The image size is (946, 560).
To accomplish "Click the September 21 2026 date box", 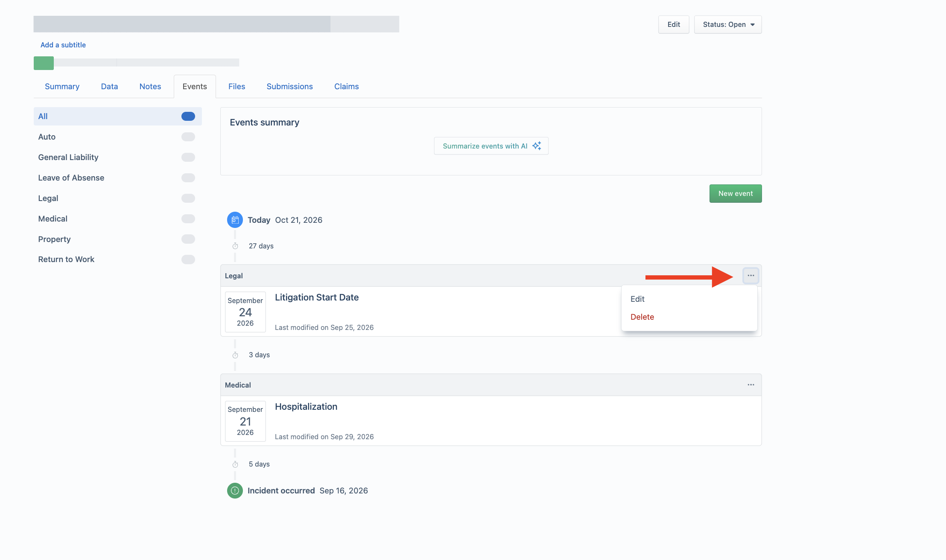I will [x=245, y=421].
